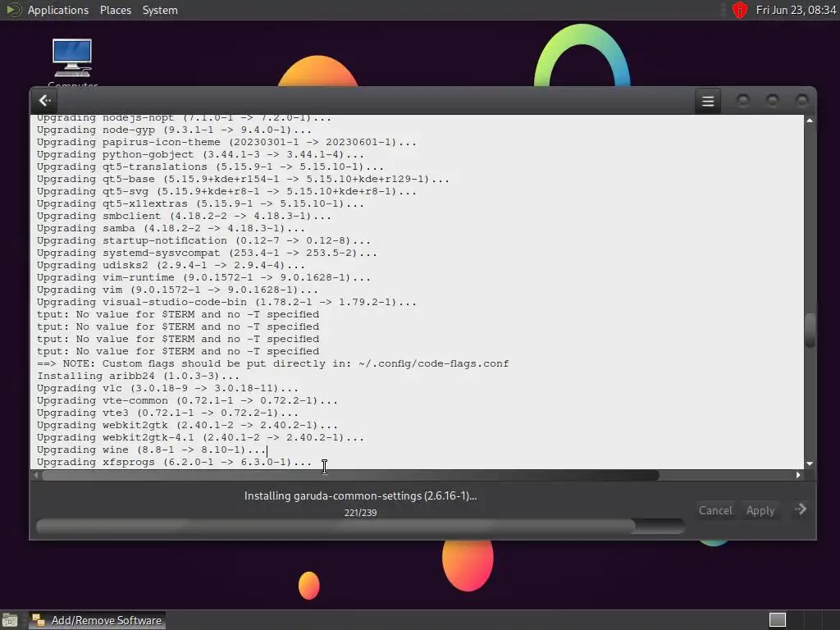Click the show desktop icon in the bottom panel
This screenshot has width=840, height=630.
(9, 620)
